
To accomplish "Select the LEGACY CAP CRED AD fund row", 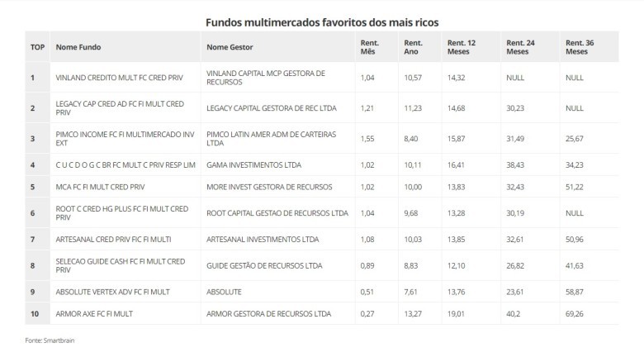I will click(322, 107).
